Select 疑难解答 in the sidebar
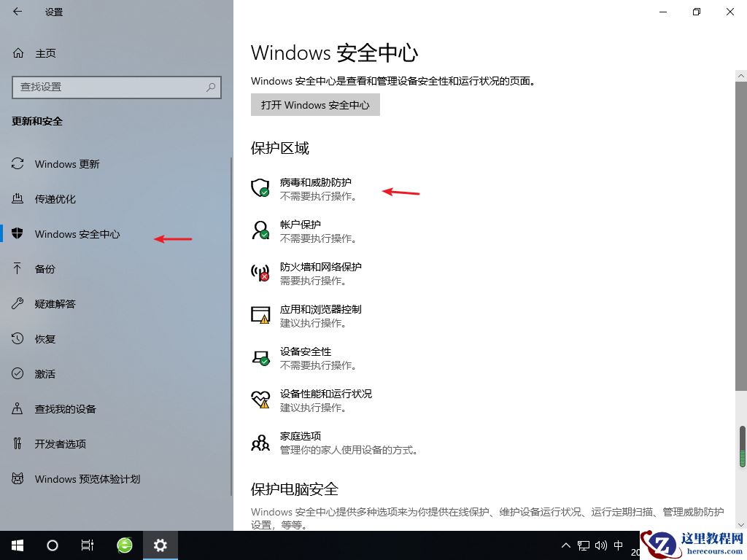This screenshot has width=747, height=560. [55, 304]
